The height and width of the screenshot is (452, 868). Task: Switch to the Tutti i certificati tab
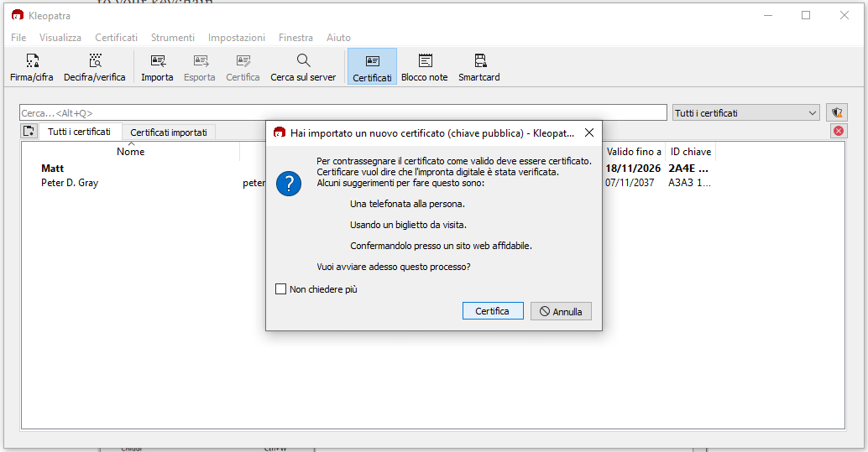(x=79, y=132)
